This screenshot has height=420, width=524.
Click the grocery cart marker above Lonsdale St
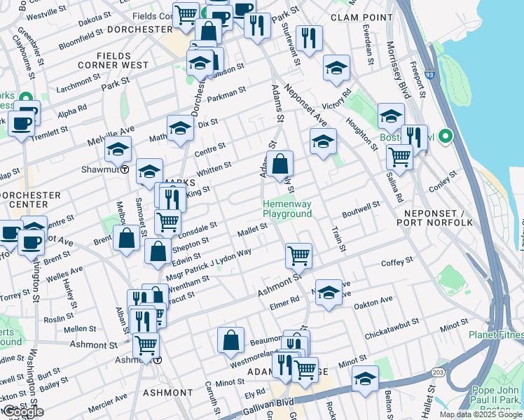click(167, 223)
